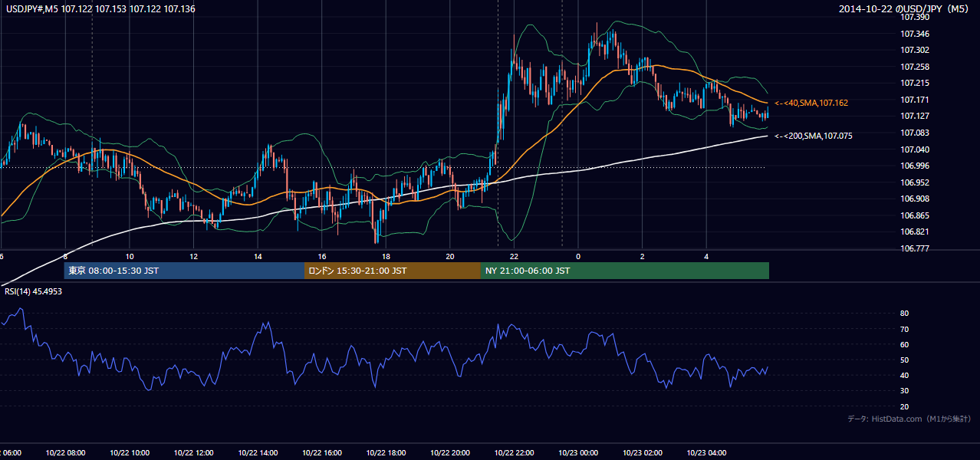Click the Tokyo 08:00-15:30 JST session bar
Viewport: 980px width, 460px height.
184,271
